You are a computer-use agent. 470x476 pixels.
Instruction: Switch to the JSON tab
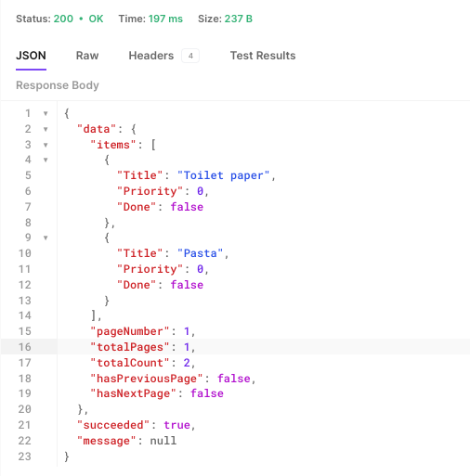point(31,56)
